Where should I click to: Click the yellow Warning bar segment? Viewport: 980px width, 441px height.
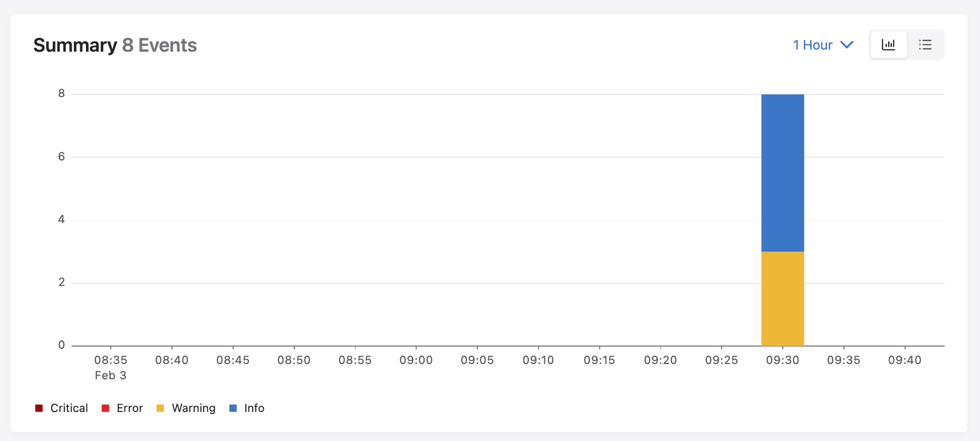[x=782, y=299]
